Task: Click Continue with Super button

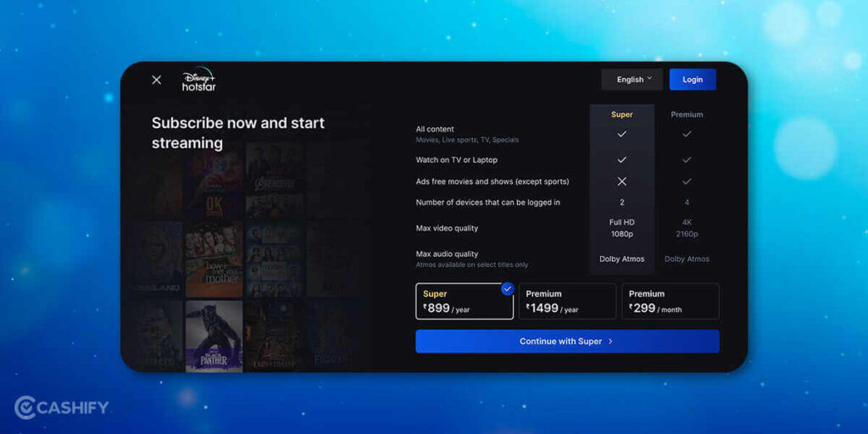Action: (x=567, y=341)
